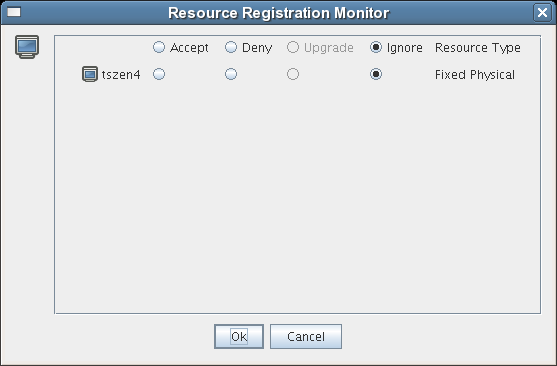Click the Deny label text in header

(257, 48)
